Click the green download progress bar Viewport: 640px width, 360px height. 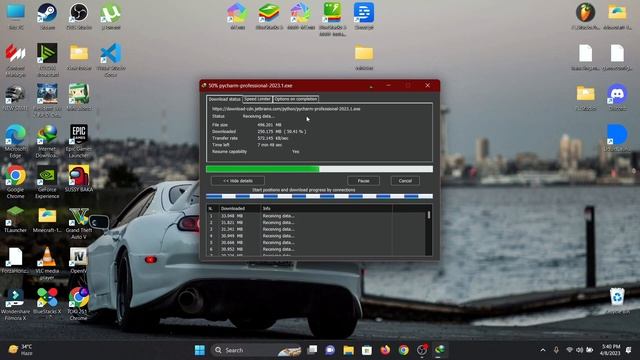[319, 169]
